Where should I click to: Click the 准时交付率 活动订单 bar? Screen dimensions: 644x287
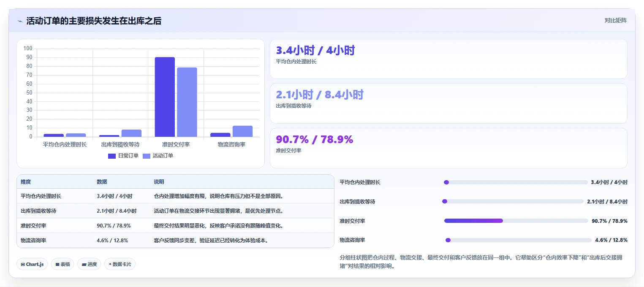point(187,102)
